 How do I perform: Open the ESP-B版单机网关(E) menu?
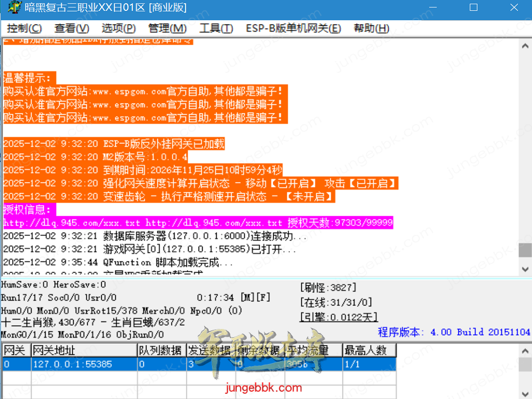coord(293,29)
